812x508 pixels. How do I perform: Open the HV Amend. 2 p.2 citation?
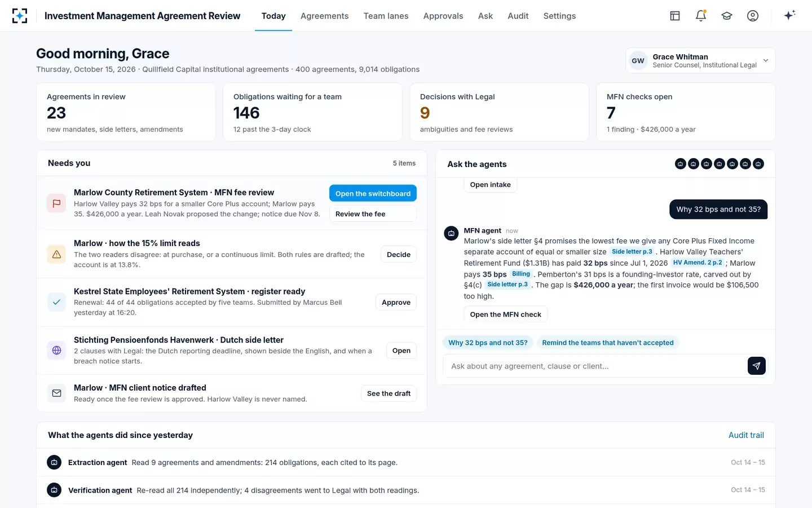point(698,262)
